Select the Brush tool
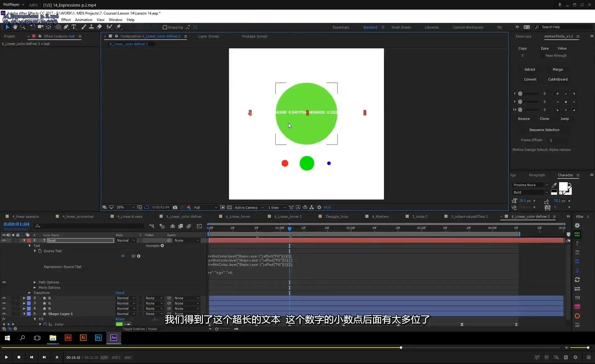Viewport: 595px width, 364px height. (x=83, y=27)
